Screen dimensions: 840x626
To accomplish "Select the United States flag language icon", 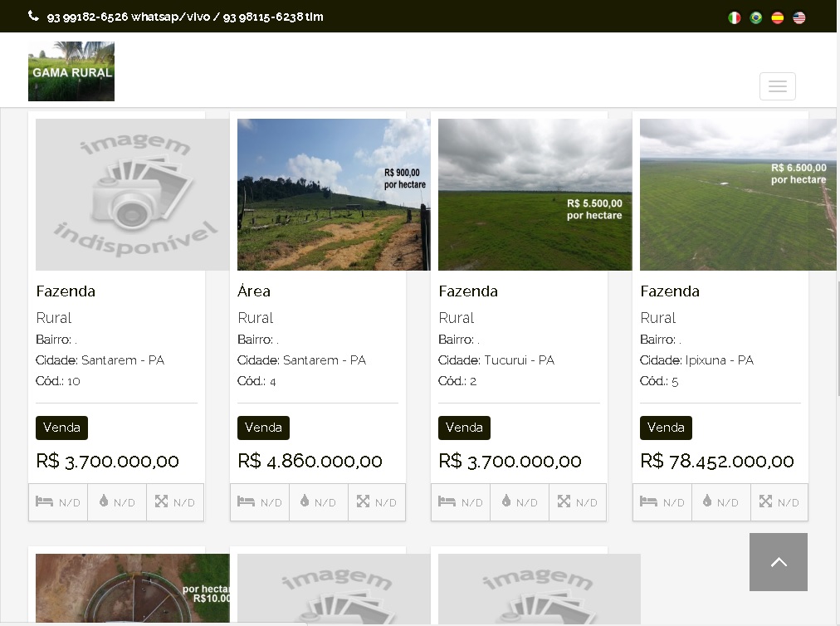I will (798, 17).
